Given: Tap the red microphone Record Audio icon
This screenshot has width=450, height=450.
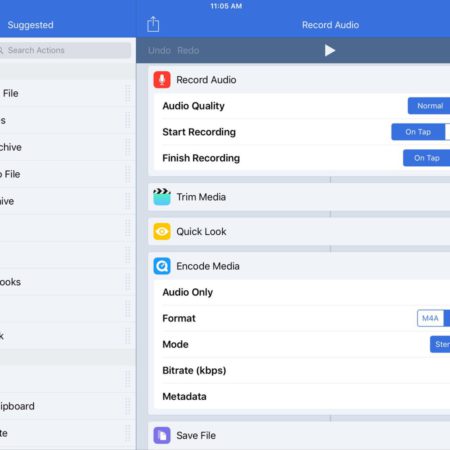Looking at the screenshot, I should point(162,80).
